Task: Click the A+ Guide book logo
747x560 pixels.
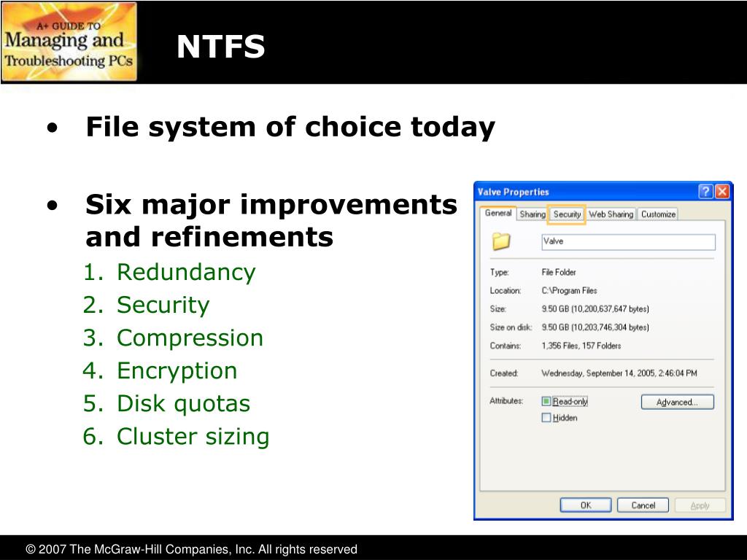Action: pos(69,42)
